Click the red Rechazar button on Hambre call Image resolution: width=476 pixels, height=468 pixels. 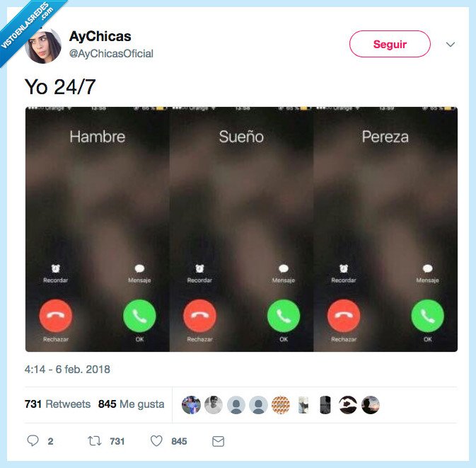click(56, 316)
